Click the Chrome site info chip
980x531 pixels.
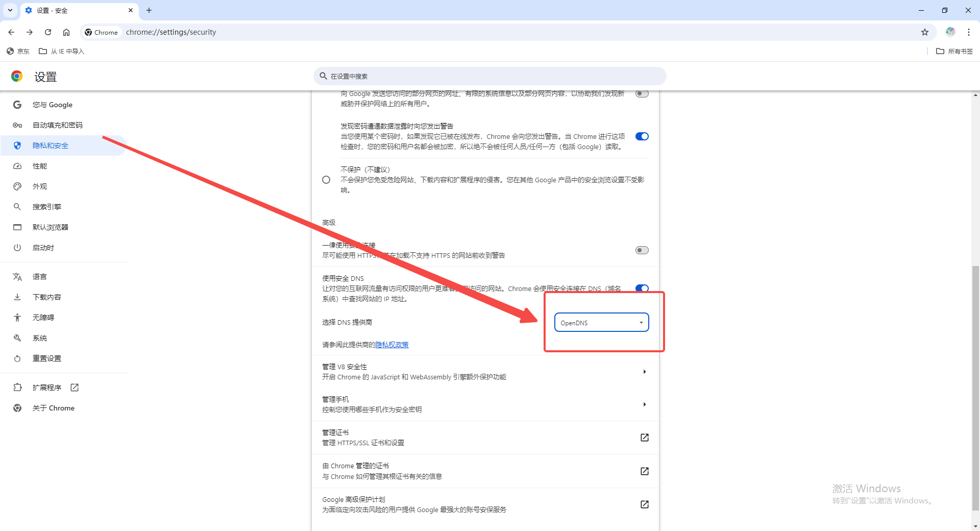[101, 32]
